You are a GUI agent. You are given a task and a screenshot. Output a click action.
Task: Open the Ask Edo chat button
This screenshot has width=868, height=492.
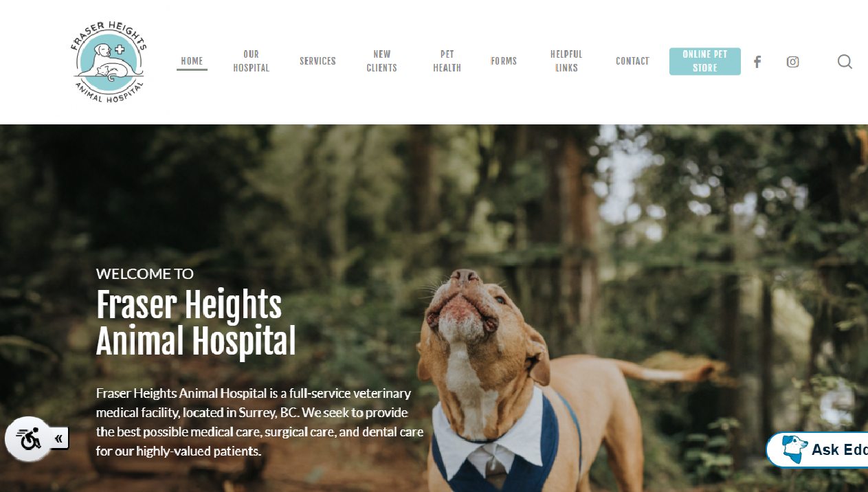817,449
